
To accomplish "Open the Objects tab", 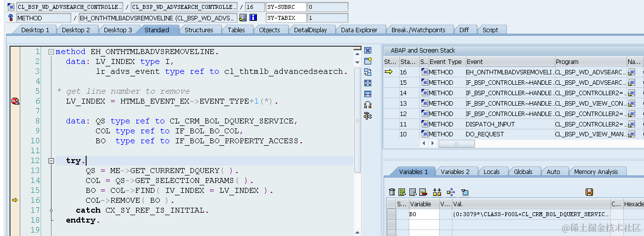I will [269, 30].
